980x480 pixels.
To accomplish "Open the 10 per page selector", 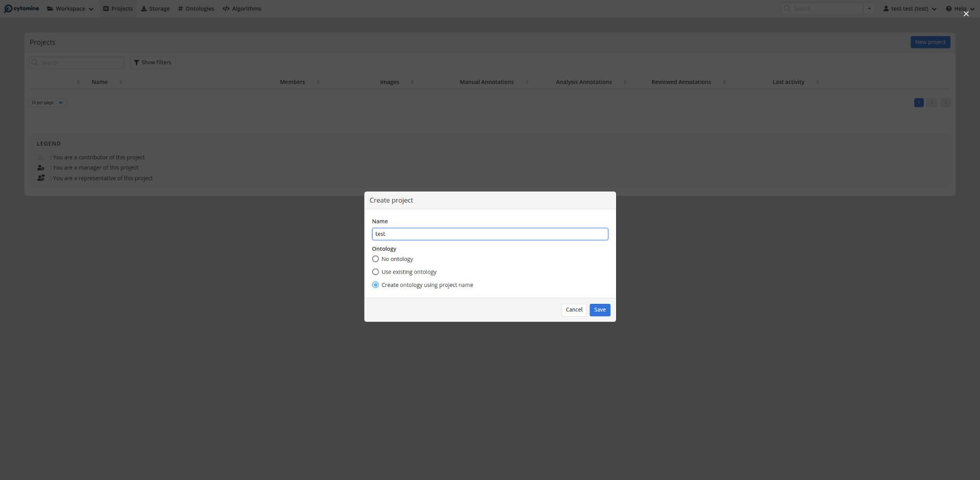I will click(x=46, y=102).
